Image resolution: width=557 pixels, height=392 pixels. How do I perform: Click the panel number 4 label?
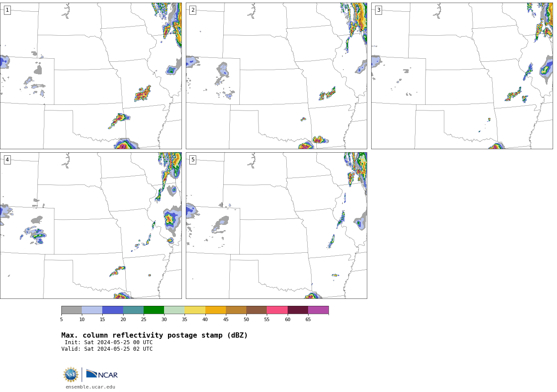click(x=7, y=160)
